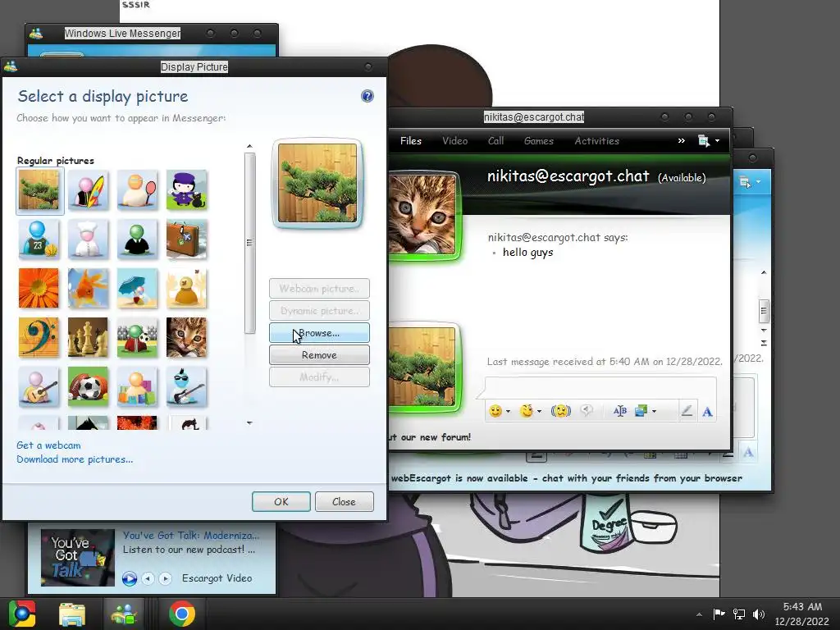Pick the shopping bags avatar picture
The image size is (840, 630).
tap(137, 387)
